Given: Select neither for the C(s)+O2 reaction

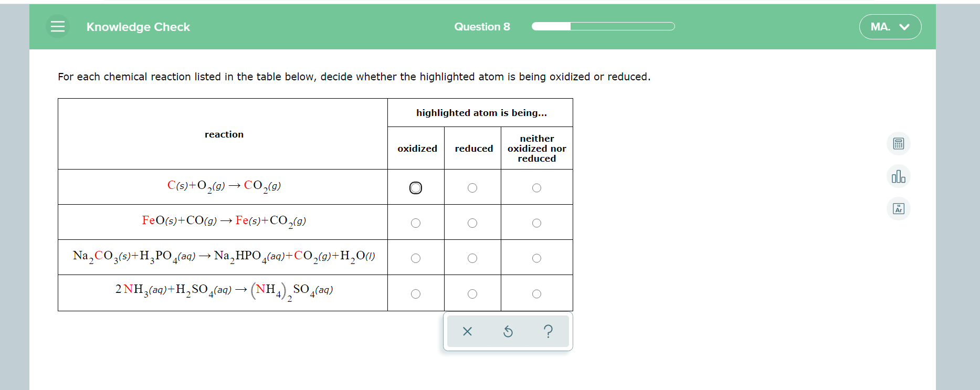Looking at the screenshot, I should (x=536, y=187).
